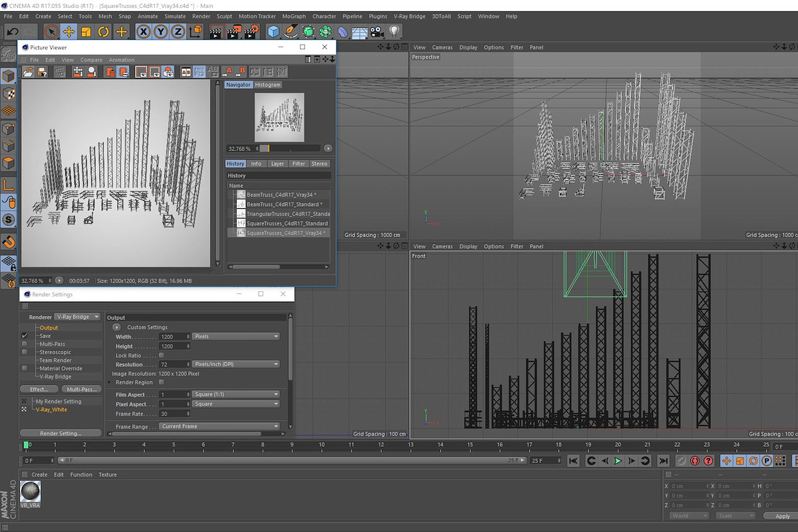Viewport: 798px width, 532px height.
Task: Toggle the Y axis lock
Action: (160, 31)
